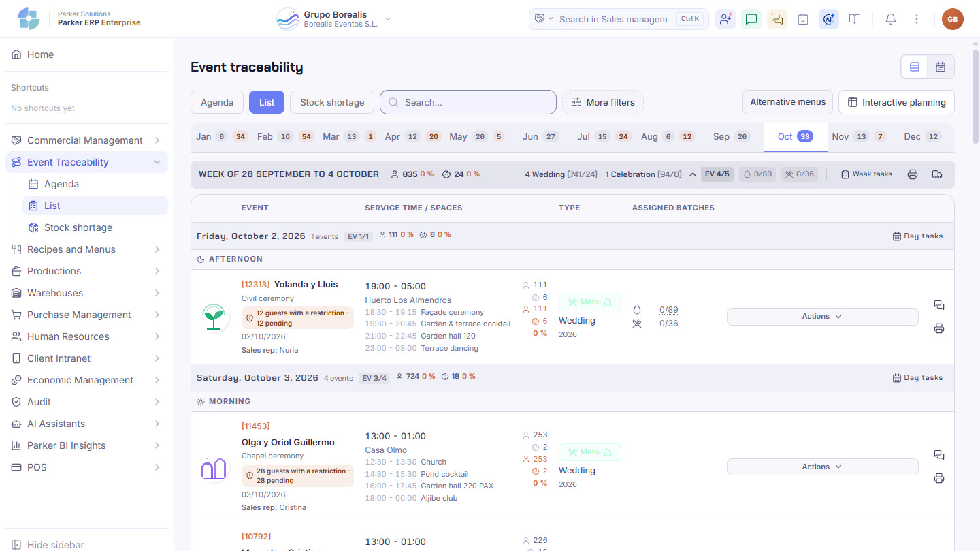Screen dimensions: 980x551
Task: Open the add-user icon in the top bar
Action: 725,19
